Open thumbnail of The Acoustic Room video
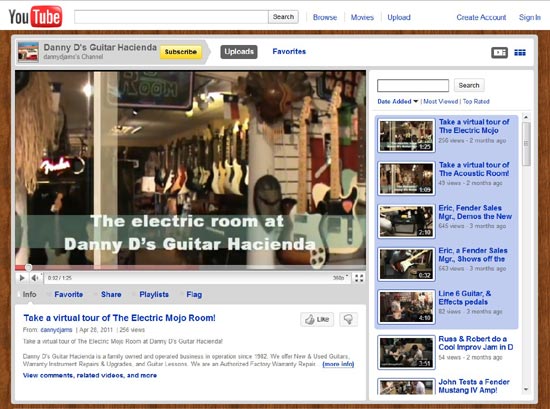 pos(406,178)
